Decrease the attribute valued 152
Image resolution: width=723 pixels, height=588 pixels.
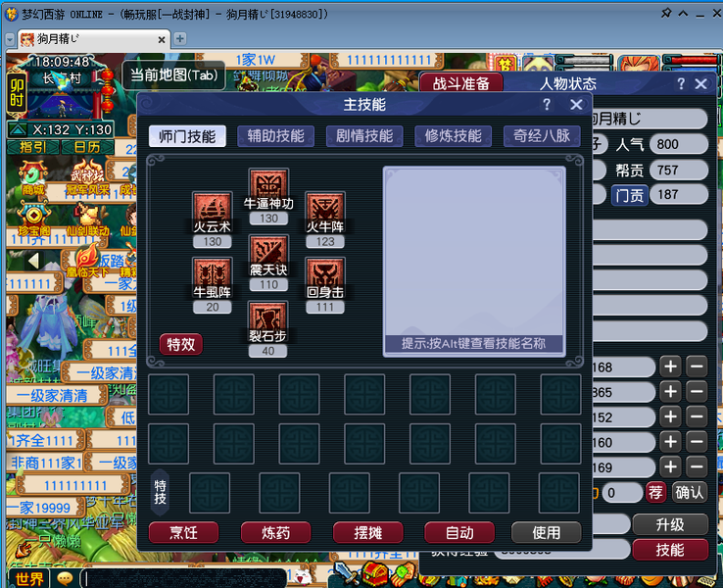tap(697, 417)
